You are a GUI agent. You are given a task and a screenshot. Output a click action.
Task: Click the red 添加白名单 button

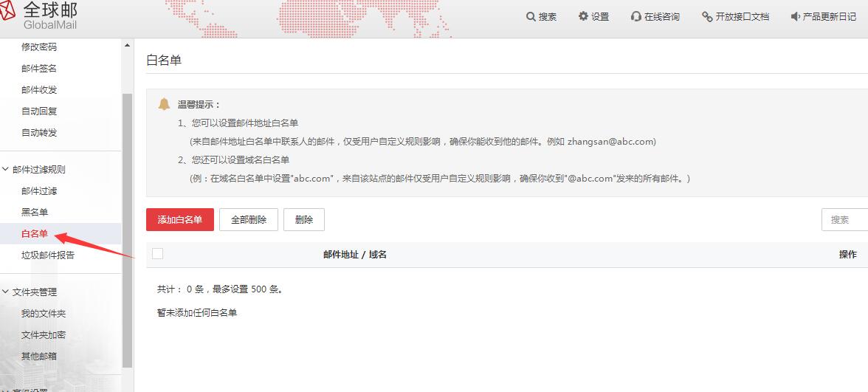180,219
